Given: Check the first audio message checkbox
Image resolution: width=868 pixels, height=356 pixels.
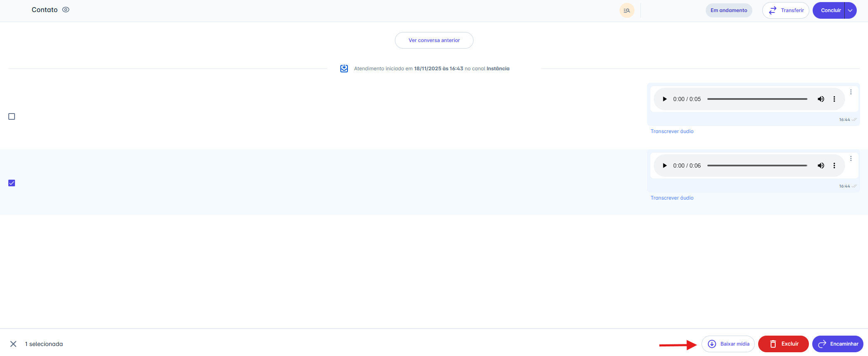Looking at the screenshot, I should [12, 116].
